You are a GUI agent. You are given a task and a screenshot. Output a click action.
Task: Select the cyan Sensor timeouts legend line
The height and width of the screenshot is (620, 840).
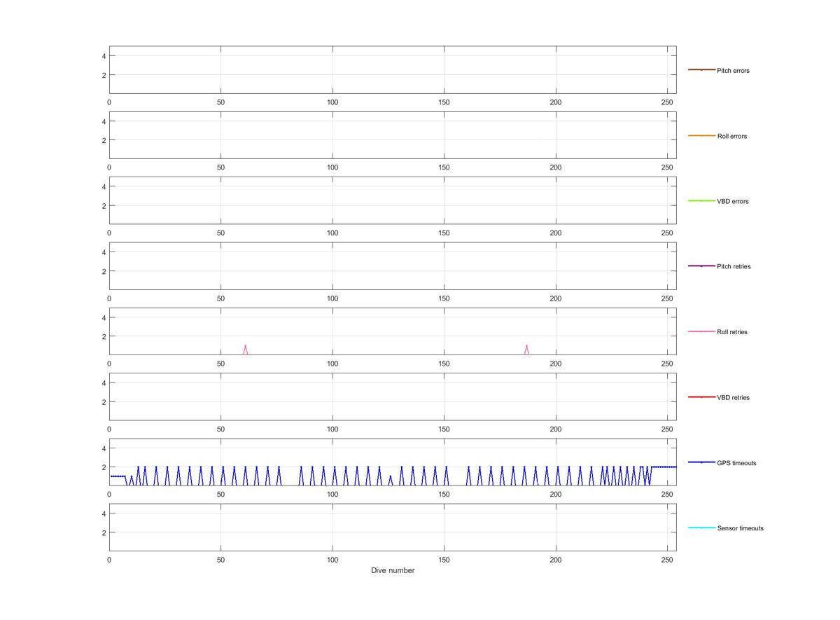(x=701, y=528)
